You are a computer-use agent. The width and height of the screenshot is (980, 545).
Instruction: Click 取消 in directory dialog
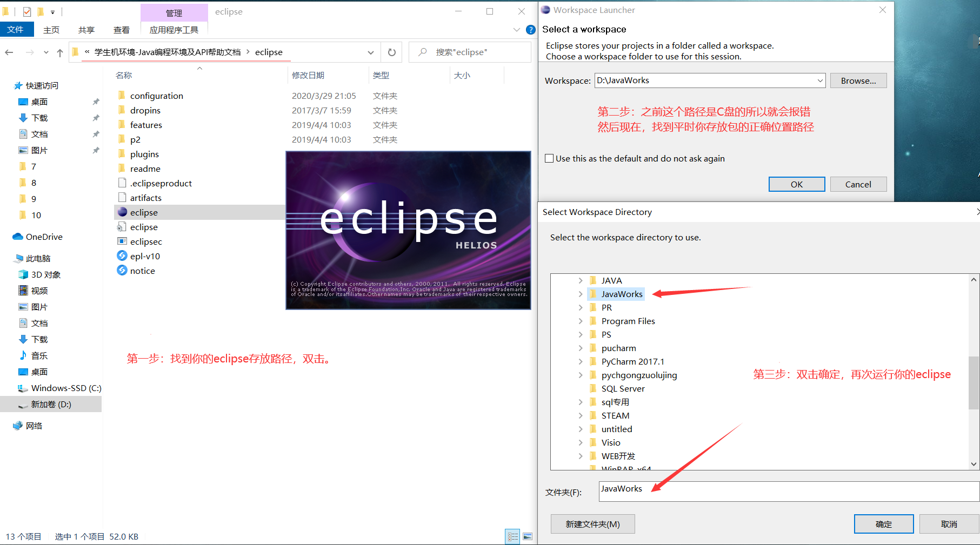(949, 524)
